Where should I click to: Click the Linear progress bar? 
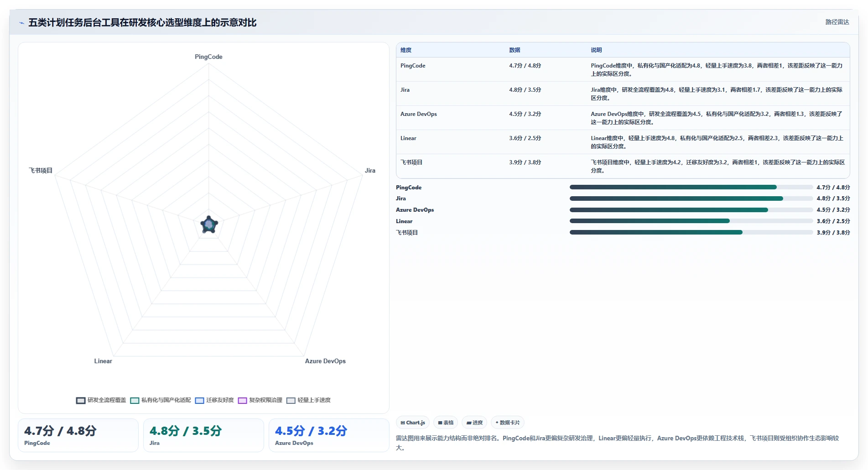click(691, 221)
